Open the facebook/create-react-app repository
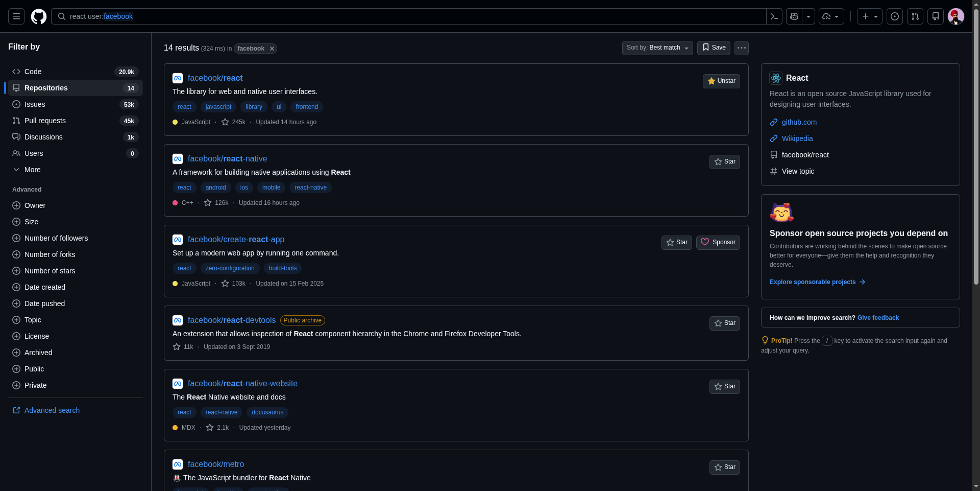The image size is (980, 491). click(x=236, y=240)
